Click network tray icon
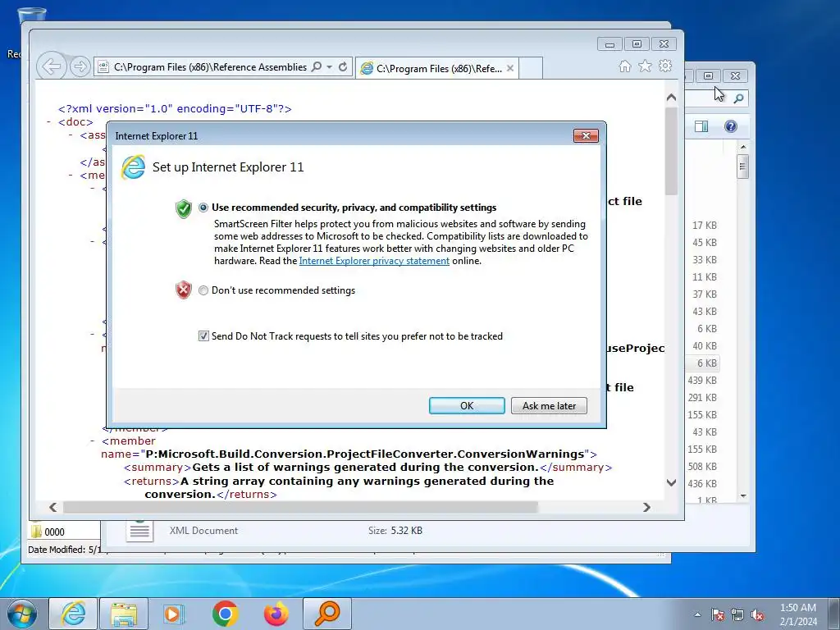840x630 pixels. point(737,614)
